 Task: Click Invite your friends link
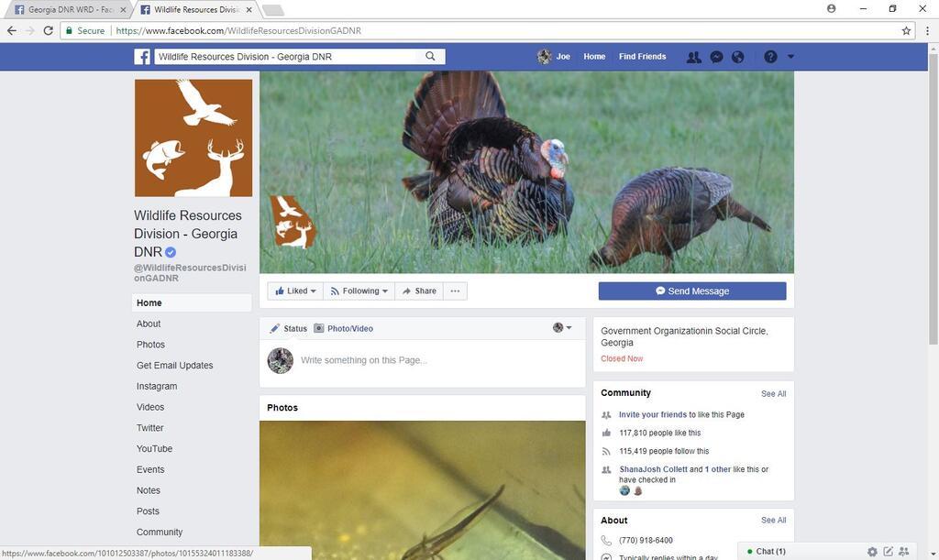point(653,414)
